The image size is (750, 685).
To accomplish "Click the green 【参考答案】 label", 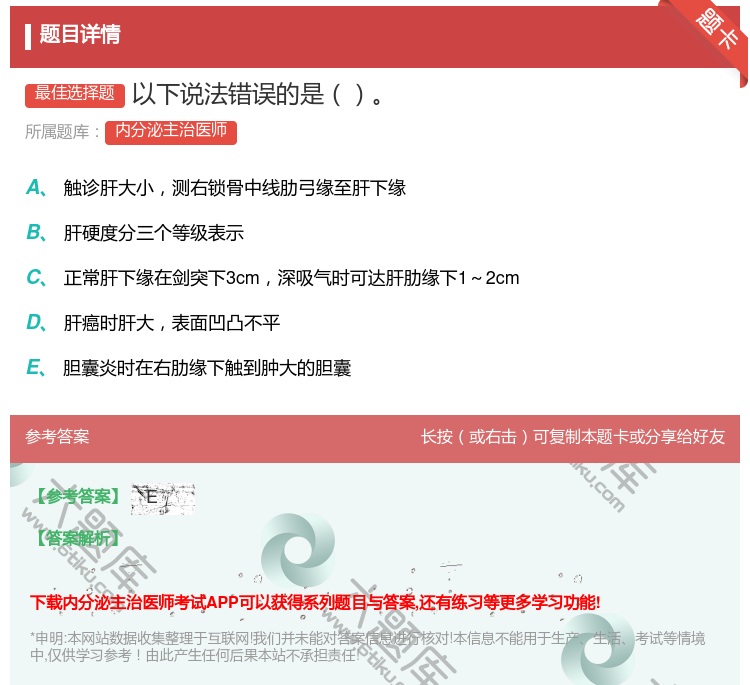I will (76, 497).
